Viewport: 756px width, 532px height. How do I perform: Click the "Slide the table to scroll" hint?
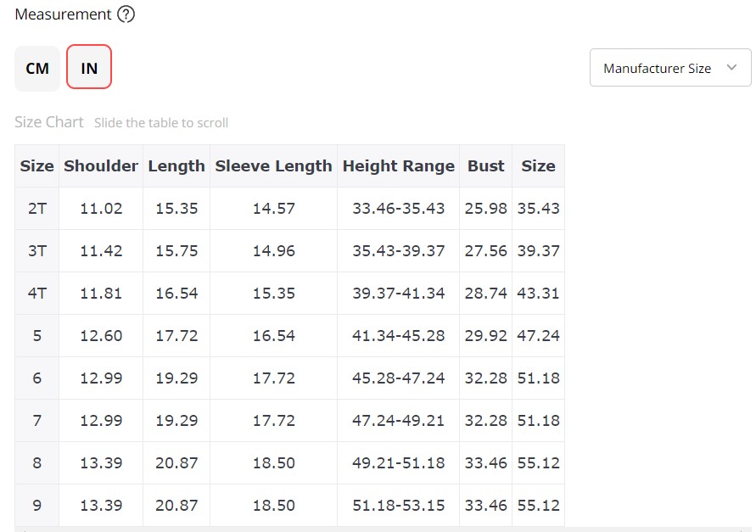pyautogui.click(x=161, y=123)
